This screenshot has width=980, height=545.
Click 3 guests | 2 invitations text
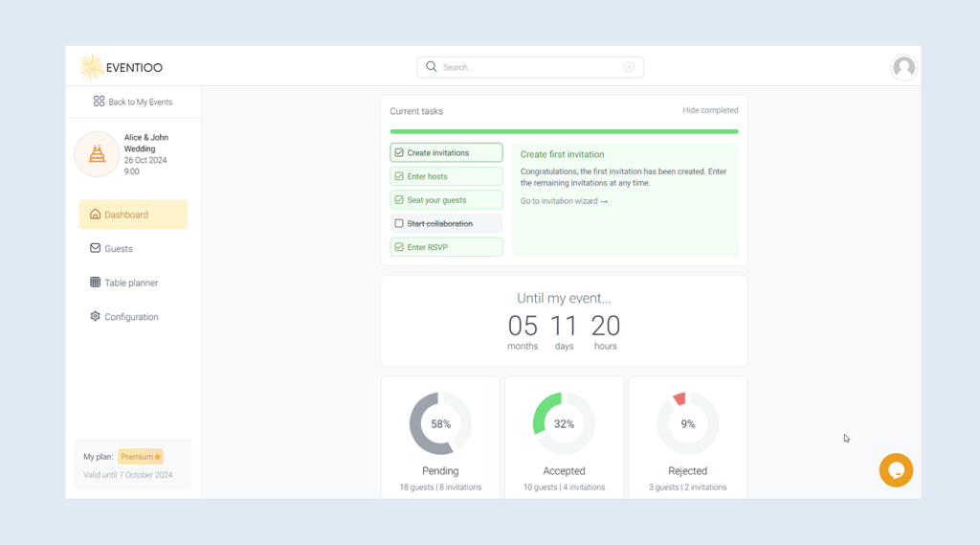click(687, 487)
